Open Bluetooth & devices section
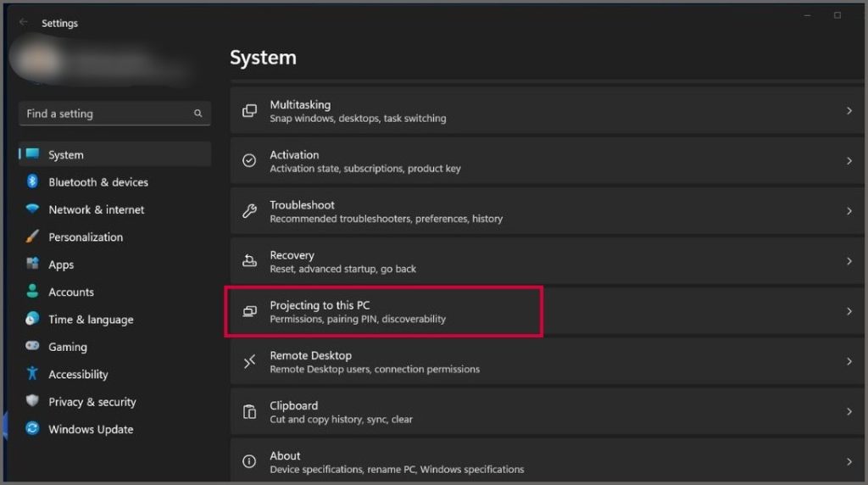This screenshot has height=485, width=868. pyautogui.click(x=115, y=181)
